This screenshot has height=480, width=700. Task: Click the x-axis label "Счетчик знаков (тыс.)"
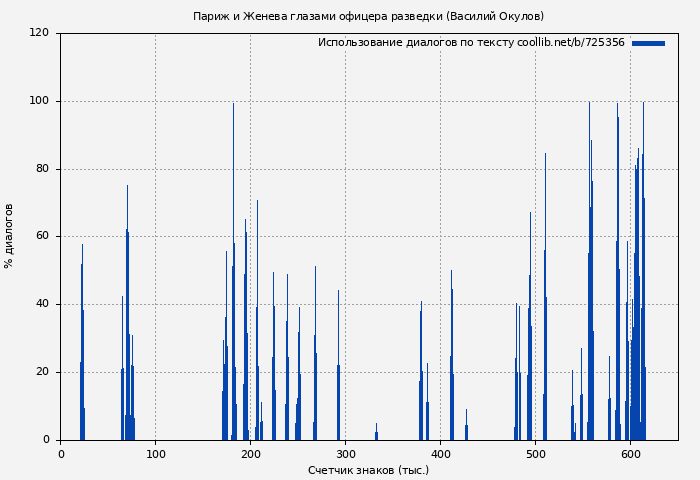pos(368,470)
